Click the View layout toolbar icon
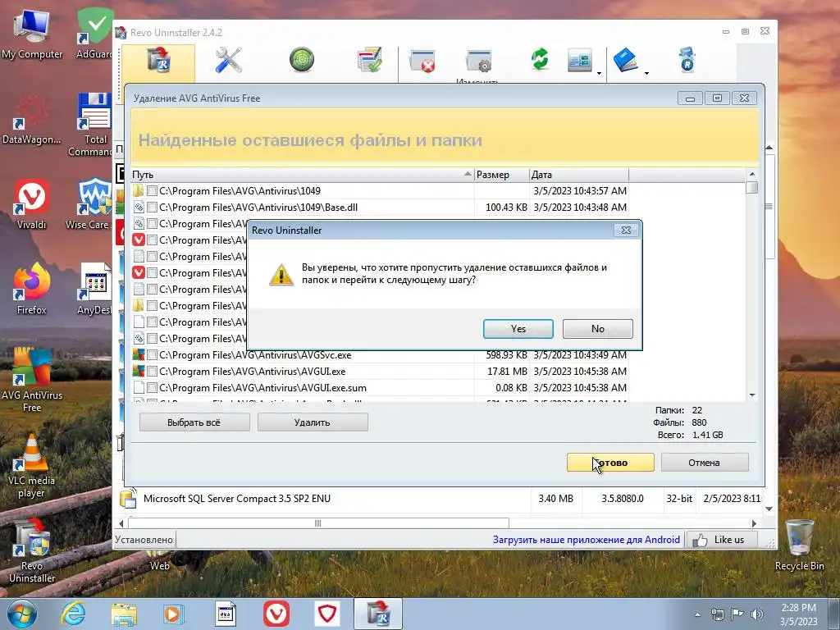 click(580, 60)
